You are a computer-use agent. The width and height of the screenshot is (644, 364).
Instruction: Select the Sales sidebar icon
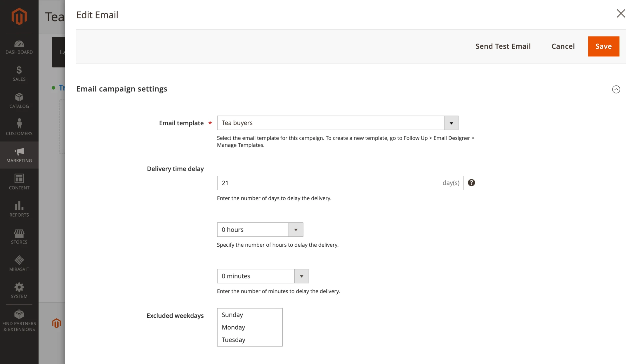pos(19,73)
